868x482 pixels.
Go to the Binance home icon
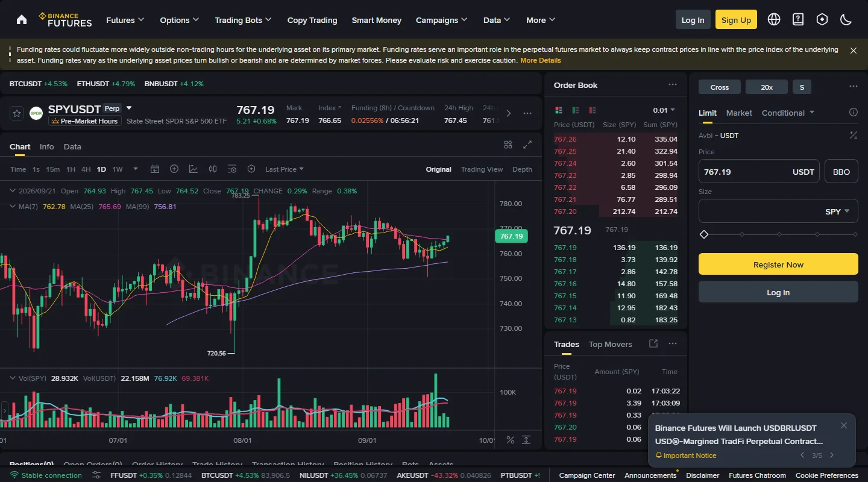coord(22,20)
